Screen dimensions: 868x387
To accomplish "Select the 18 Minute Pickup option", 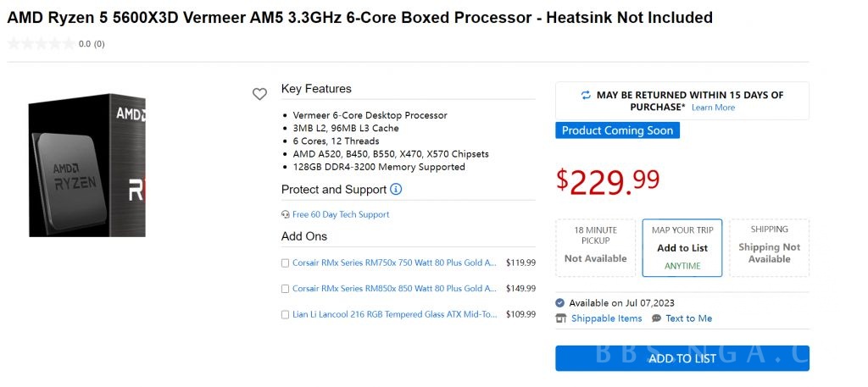I will point(596,247).
